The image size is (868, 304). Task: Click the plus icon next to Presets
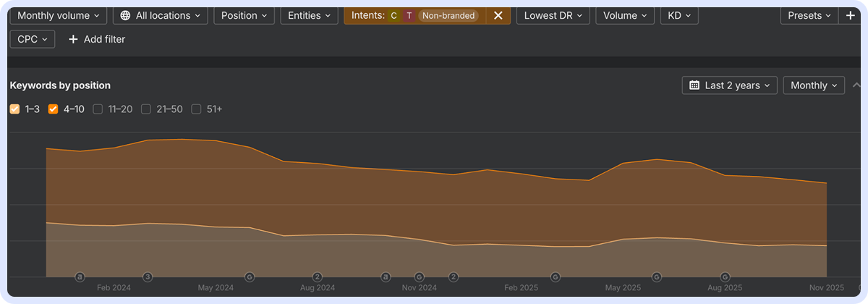point(850,15)
